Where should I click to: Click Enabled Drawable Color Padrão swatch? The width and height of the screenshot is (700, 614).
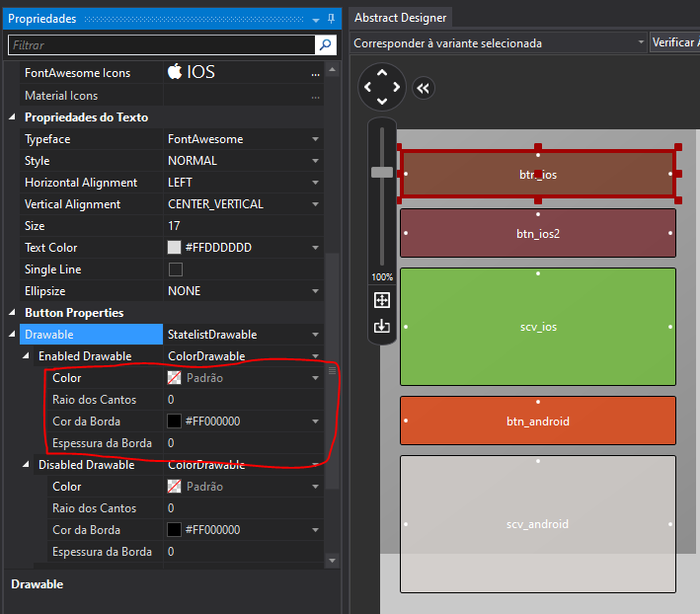tap(174, 378)
